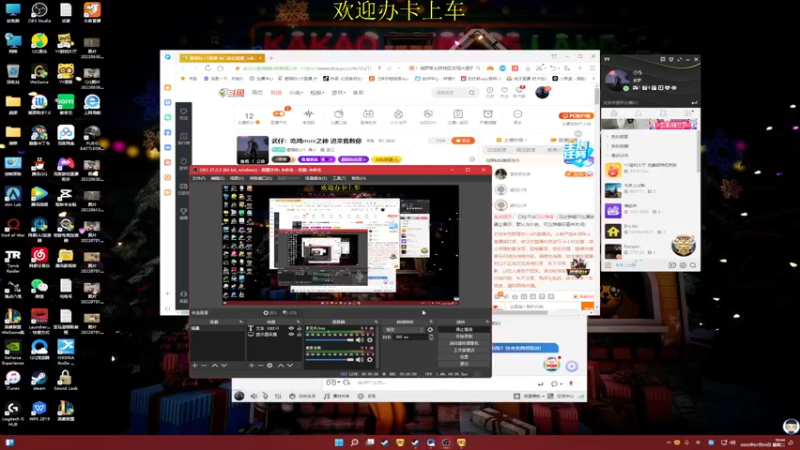Image resolution: width=800 pixels, height=450 pixels.
Task: Open WeGame desktop shortcut
Action: [39, 74]
